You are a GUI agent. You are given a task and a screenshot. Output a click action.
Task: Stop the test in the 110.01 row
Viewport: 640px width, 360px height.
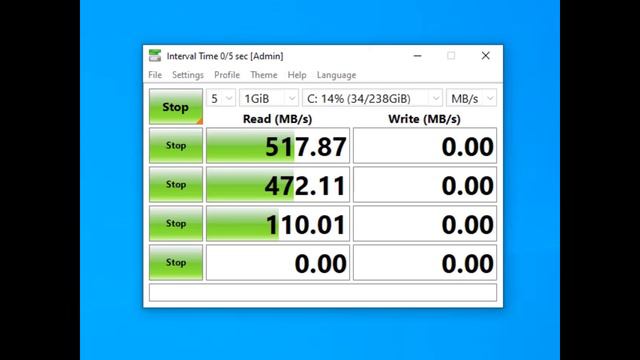point(176,224)
